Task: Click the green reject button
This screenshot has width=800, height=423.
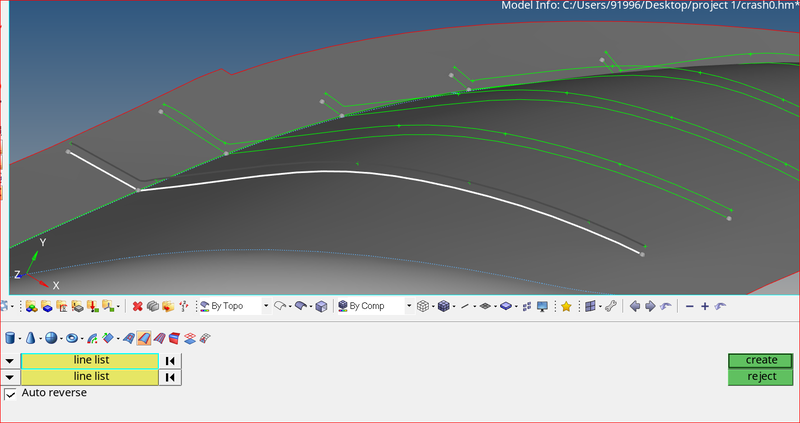Action: (x=760, y=377)
